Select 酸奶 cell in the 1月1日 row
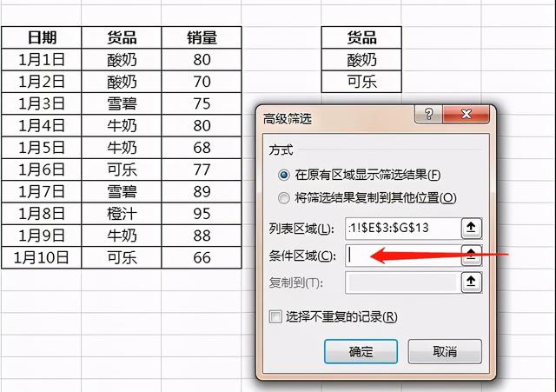The width and height of the screenshot is (556, 392). pyautogui.click(x=122, y=60)
